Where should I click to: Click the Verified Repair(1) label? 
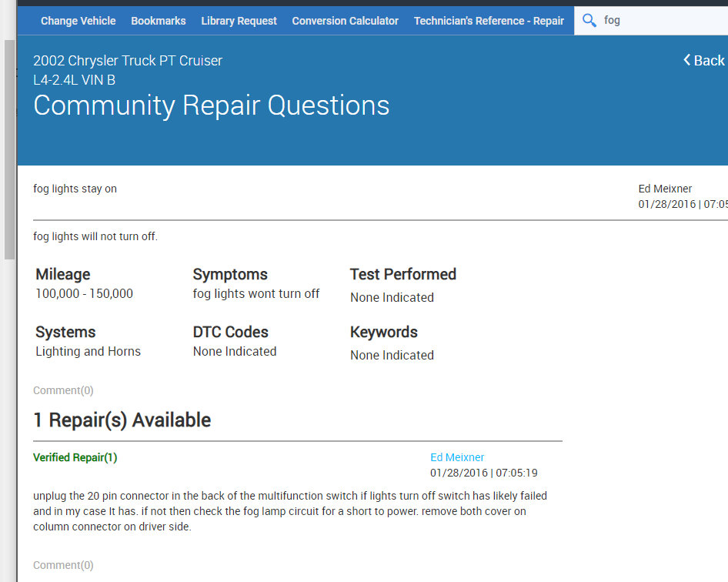coord(75,457)
